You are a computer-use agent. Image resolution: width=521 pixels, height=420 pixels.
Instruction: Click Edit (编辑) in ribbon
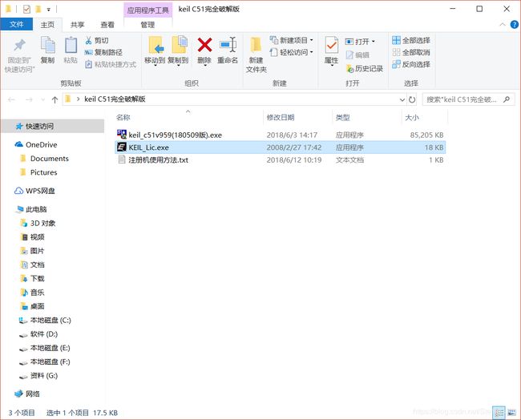pyautogui.click(x=357, y=55)
